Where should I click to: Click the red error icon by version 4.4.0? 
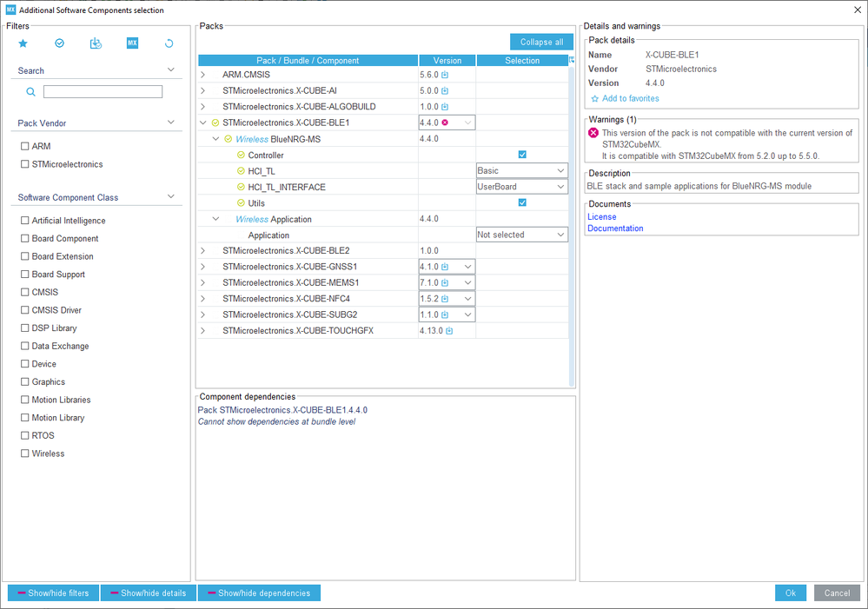[445, 122]
